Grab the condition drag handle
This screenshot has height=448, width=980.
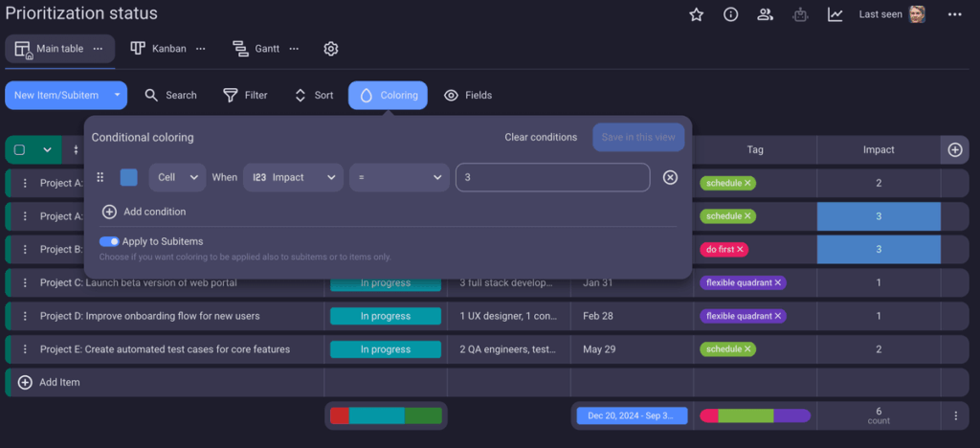(100, 177)
